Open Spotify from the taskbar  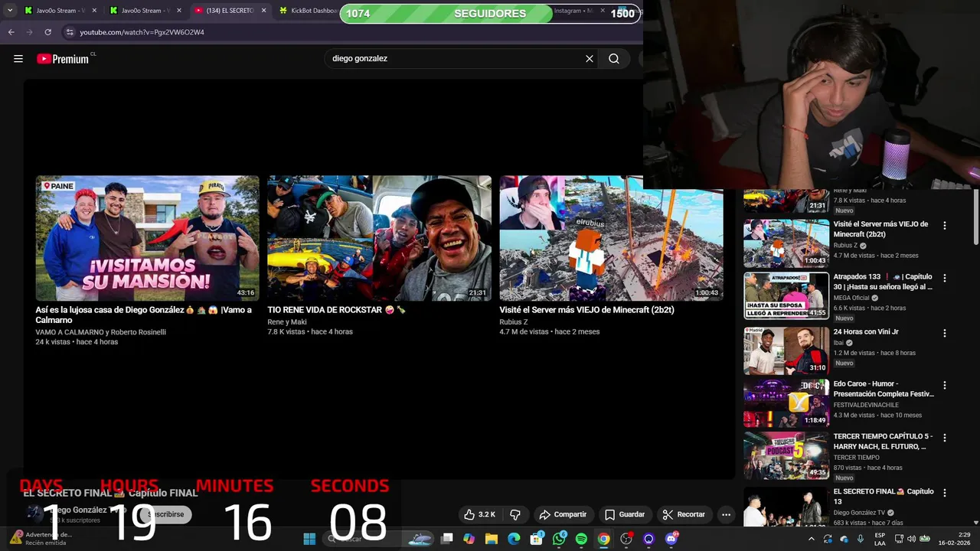point(581,539)
